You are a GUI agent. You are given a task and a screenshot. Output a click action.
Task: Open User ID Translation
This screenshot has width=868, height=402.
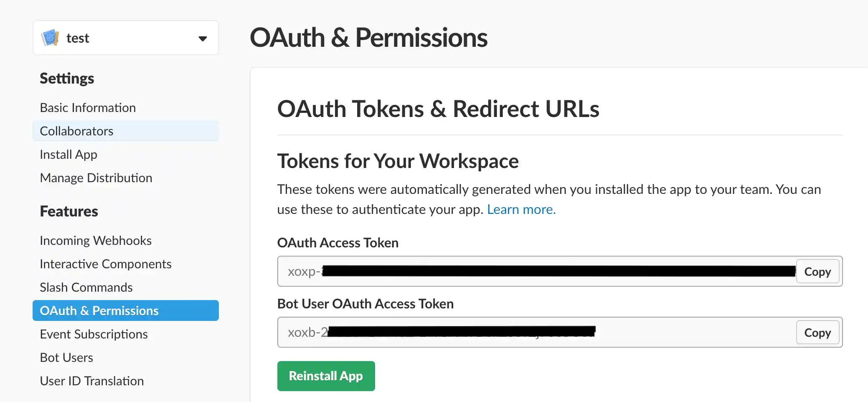[x=92, y=381]
